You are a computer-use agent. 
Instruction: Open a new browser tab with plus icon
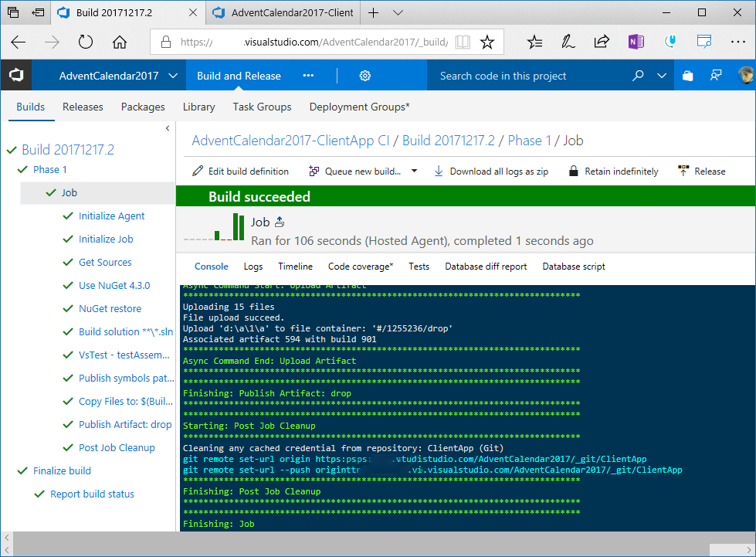coord(373,12)
